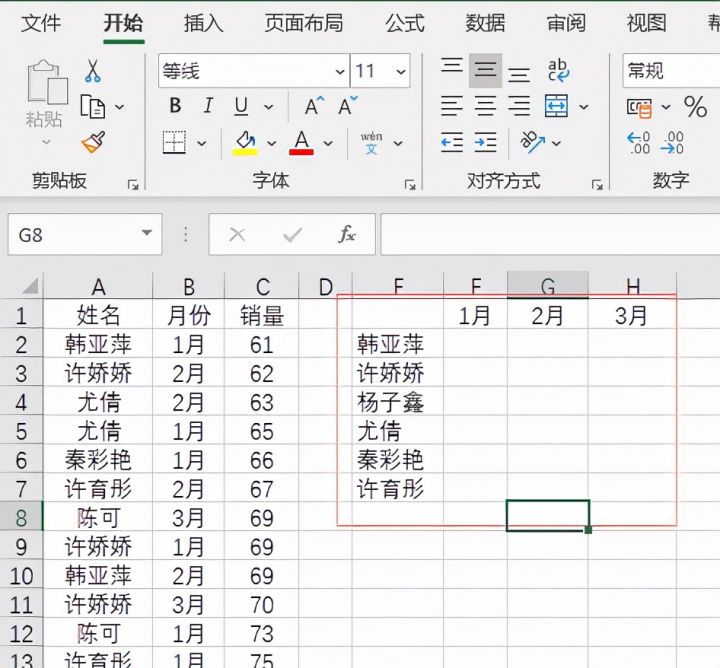Switch to the 开始 tab
Viewport: 720px width, 668px height.
pos(124,23)
